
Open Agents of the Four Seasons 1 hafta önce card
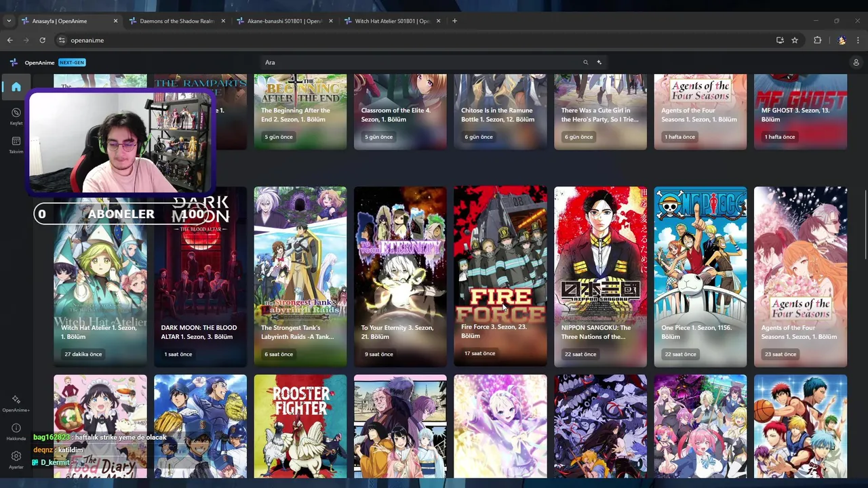coord(701,112)
